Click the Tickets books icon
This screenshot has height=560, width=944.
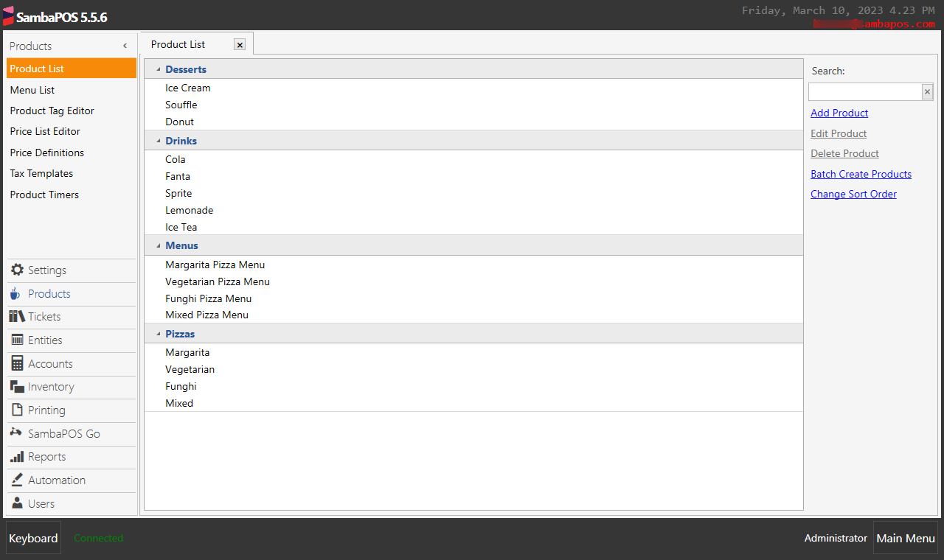coord(16,316)
